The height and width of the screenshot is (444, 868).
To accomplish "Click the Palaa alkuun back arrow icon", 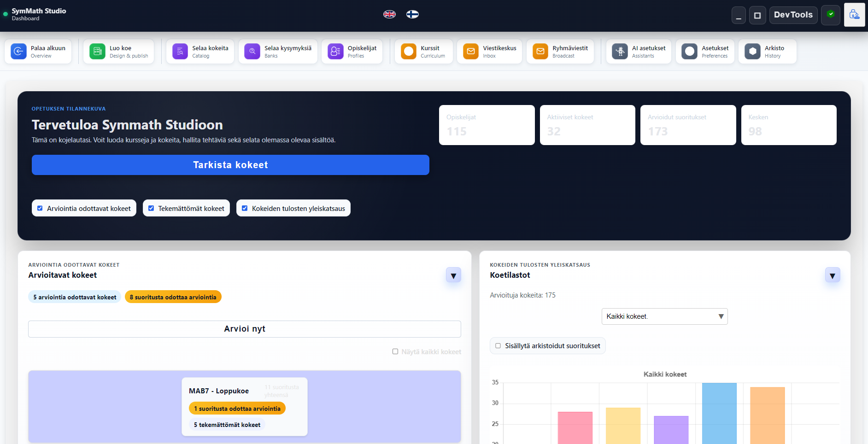I will [x=18, y=52].
